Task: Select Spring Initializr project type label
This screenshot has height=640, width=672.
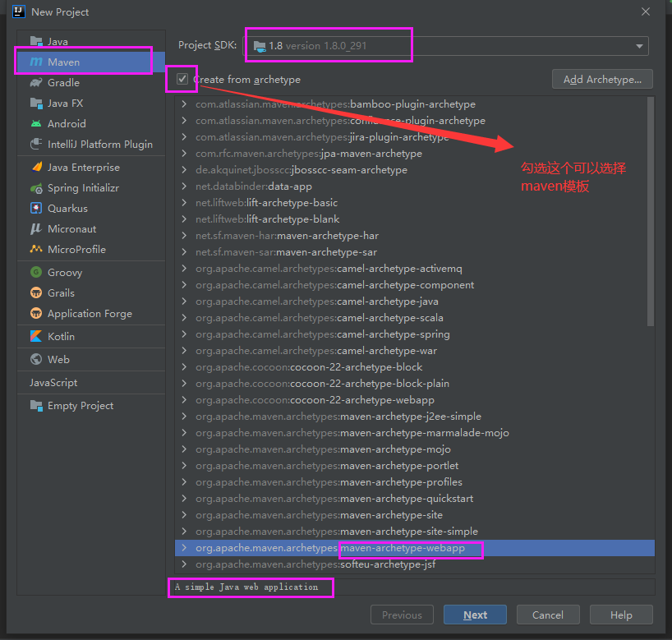Action: point(83,188)
